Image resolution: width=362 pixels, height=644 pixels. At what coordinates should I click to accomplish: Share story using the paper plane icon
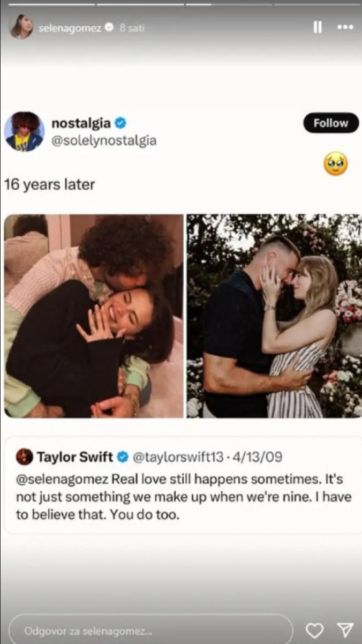tap(345, 630)
